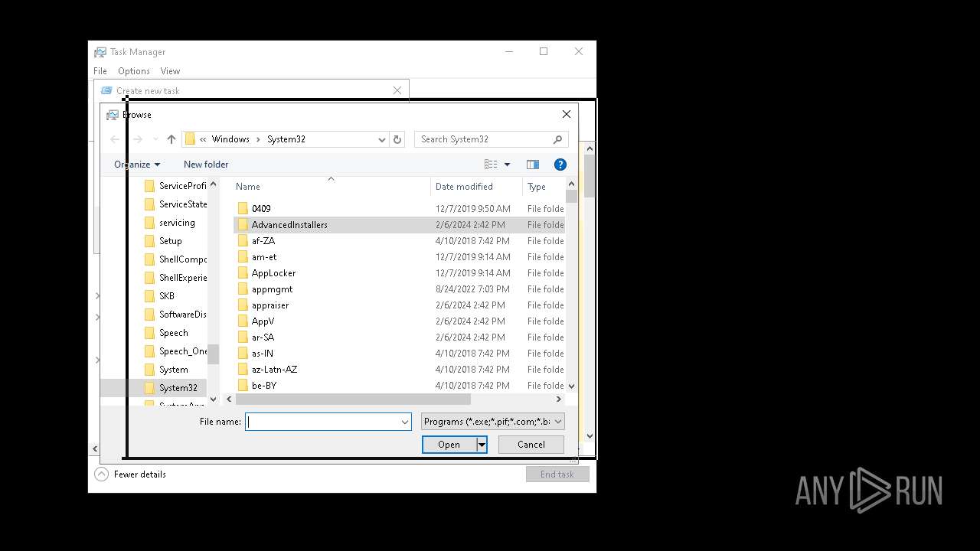The width and height of the screenshot is (980, 551).
Task: Open view options dropdown arrow
Action: pyautogui.click(x=507, y=165)
